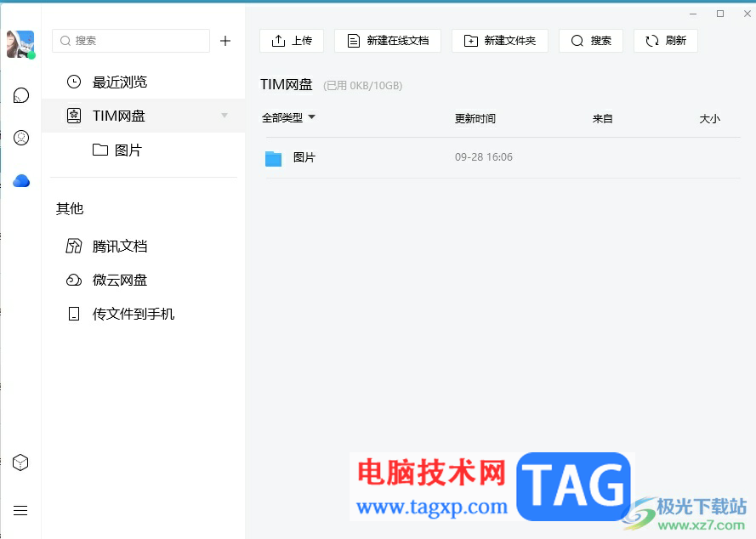Click the 刷新 refresh button
The height and width of the screenshot is (539, 756).
(666, 41)
